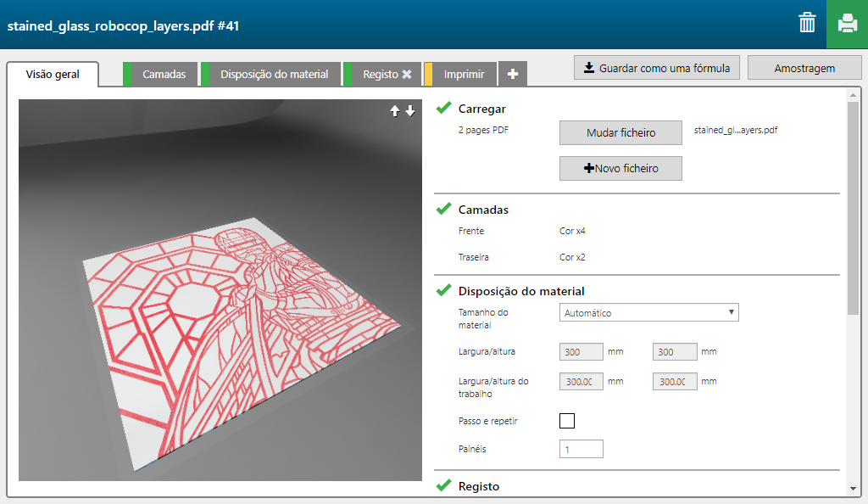Click the job title stained_glass_robocop_layers.pdf #41
This screenshot has height=504, width=868.
[x=123, y=26]
